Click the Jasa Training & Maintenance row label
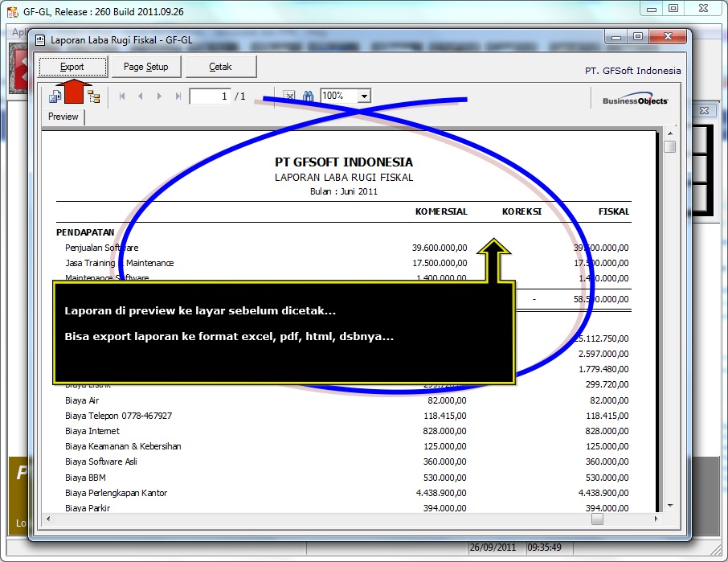728x562 pixels. [x=119, y=264]
